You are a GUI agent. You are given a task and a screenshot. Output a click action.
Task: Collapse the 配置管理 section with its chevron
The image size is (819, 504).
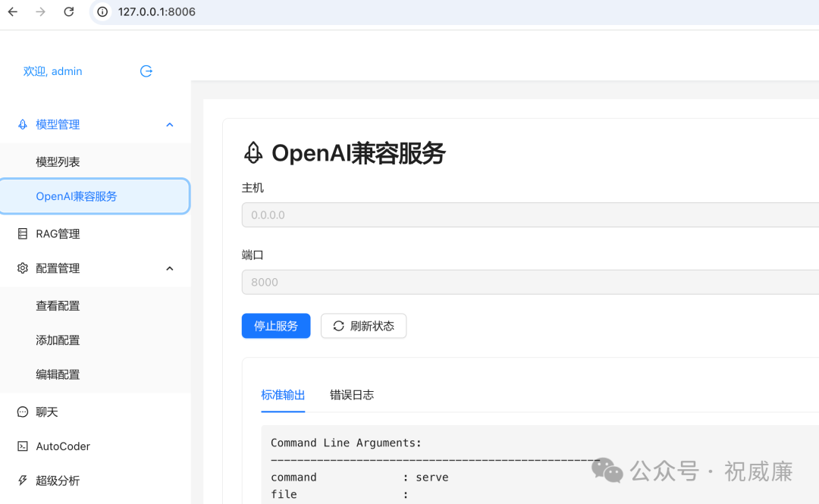(x=169, y=268)
